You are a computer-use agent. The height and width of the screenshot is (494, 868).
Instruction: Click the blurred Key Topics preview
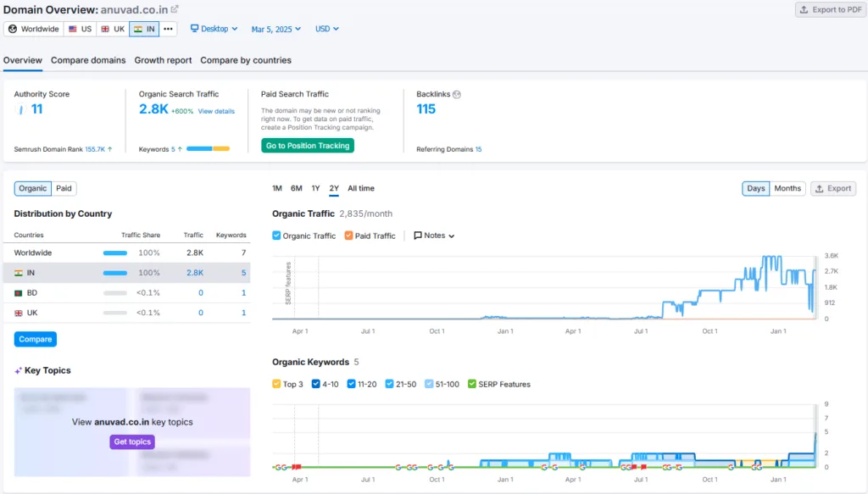click(132, 432)
